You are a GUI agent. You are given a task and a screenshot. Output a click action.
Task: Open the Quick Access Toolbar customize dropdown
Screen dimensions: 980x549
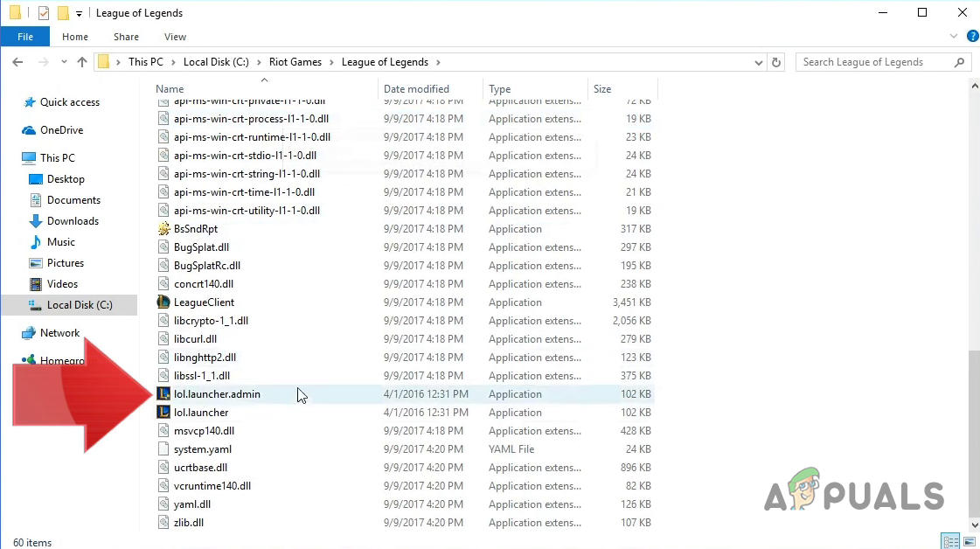coord(79,13)
